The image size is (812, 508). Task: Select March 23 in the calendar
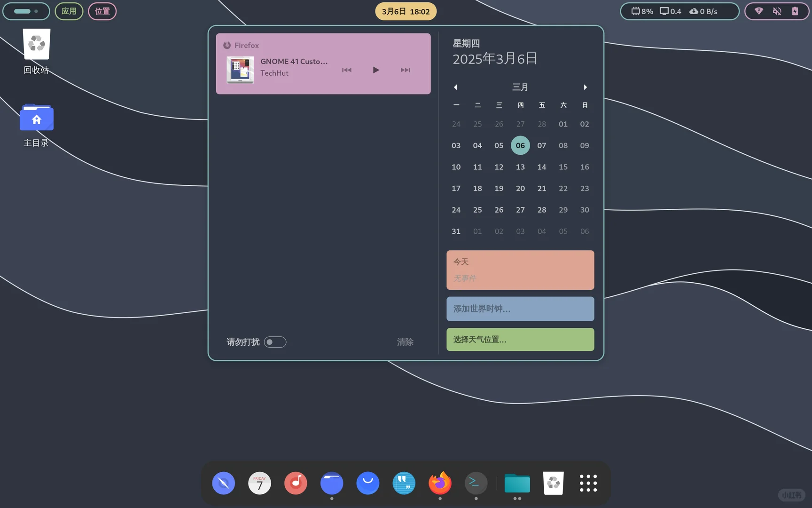(x=585, y=188)
